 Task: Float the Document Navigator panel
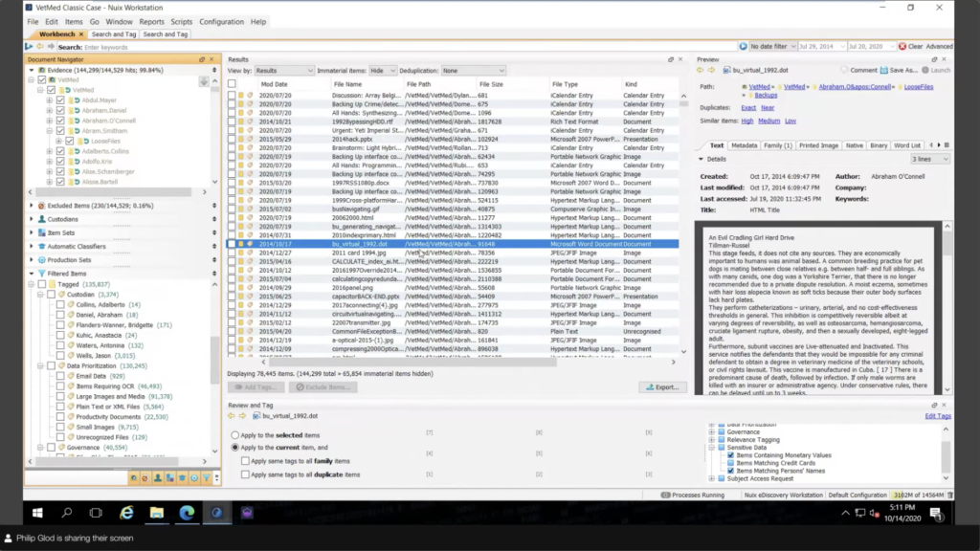click(x=202, y=59)
